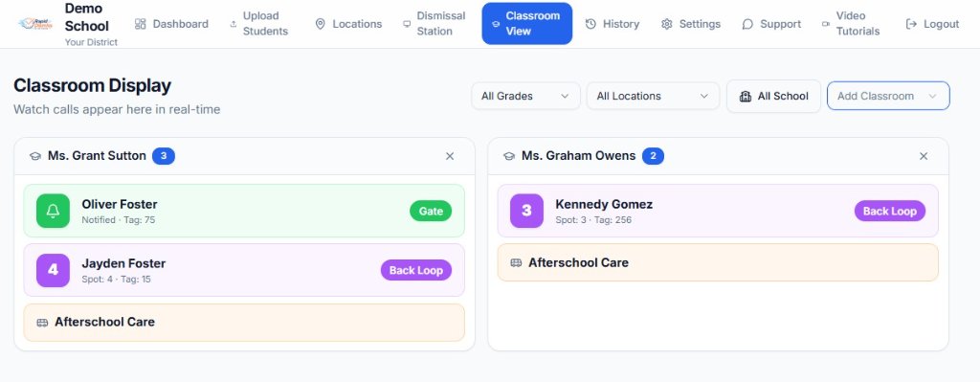Open the All Grades dropdown
This screenshot has width=980, height=382.
(525, 97)
